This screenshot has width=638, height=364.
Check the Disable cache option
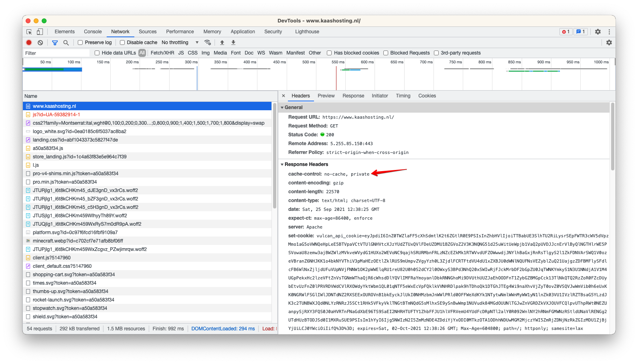(122, 42)
